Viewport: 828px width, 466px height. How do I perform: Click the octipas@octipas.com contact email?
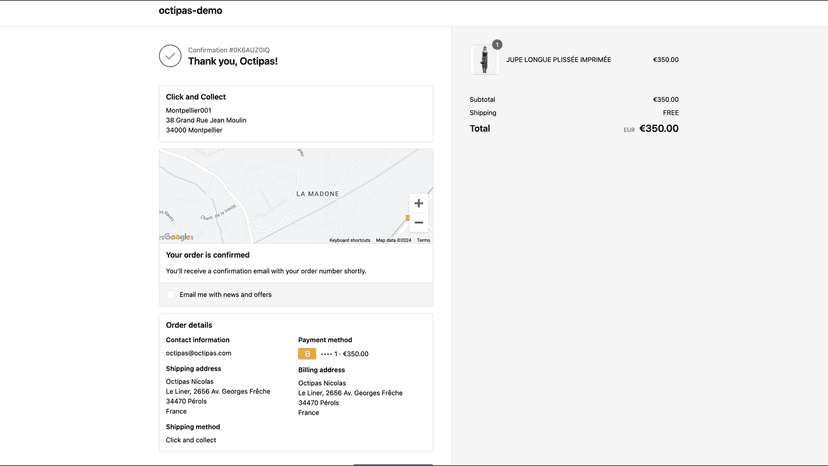pos(199,353)
